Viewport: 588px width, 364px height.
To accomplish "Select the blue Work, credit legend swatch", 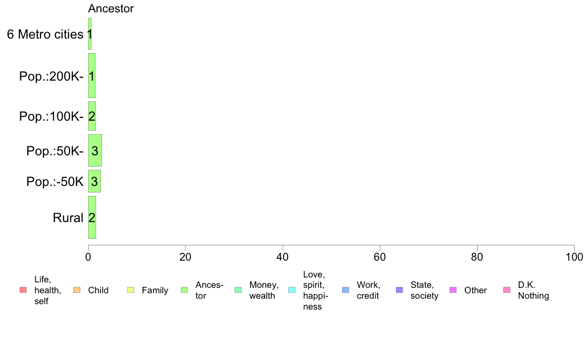I will pyautogui.click(x=346, y=290).
